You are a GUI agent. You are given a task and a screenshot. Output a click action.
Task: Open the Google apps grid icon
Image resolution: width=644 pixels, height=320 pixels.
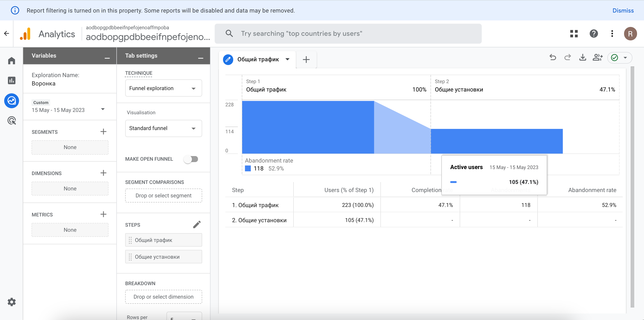pyautogui.click(x=574, y=33)
